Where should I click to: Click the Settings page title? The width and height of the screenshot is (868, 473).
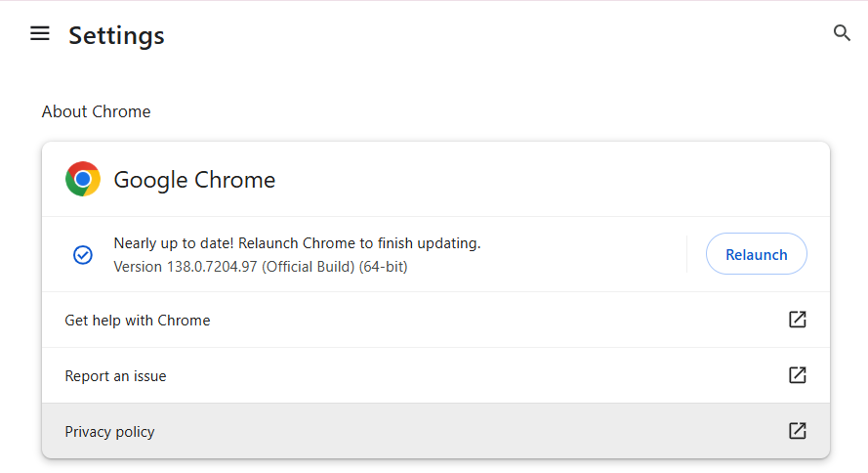[116, 36]
